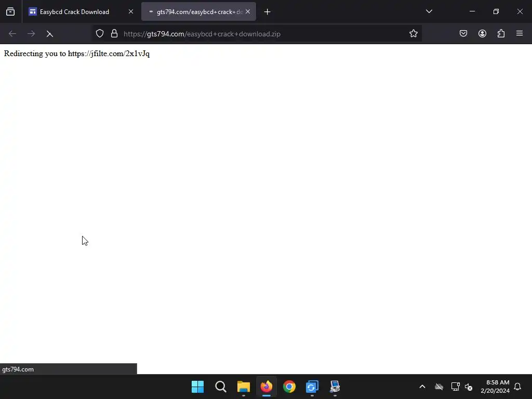Open the network status tray icon
Viewport: 532px width, 399px height.
455,387
